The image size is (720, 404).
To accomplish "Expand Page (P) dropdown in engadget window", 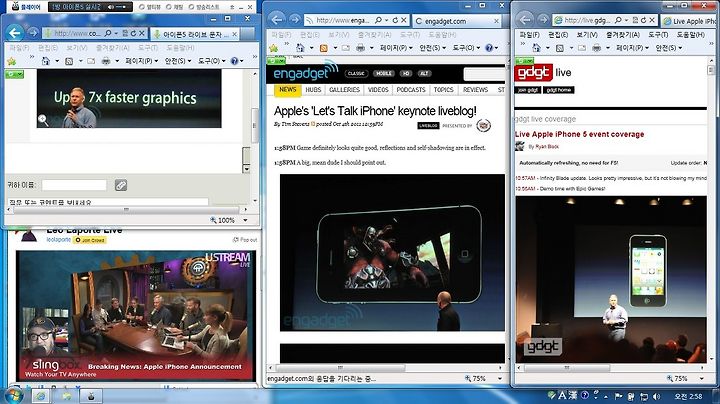I will [396, 48].
